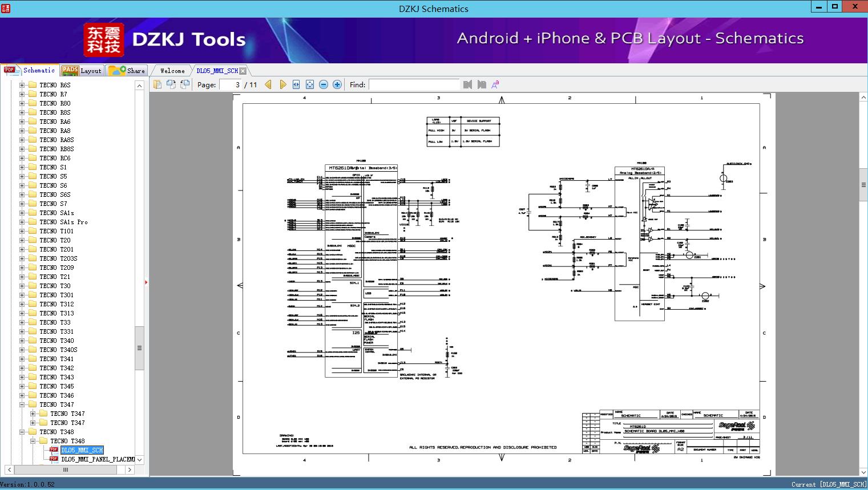868x490 pixels.
Task: Click the PDF icon of DL05_MMI_SCH in tree
Action: tap(54, 450)
